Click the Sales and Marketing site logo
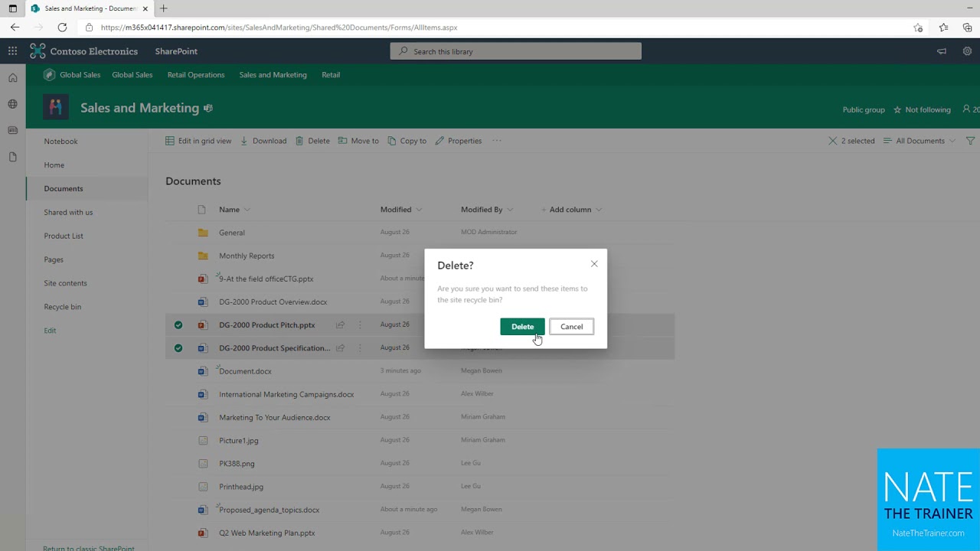 point(56,108)
